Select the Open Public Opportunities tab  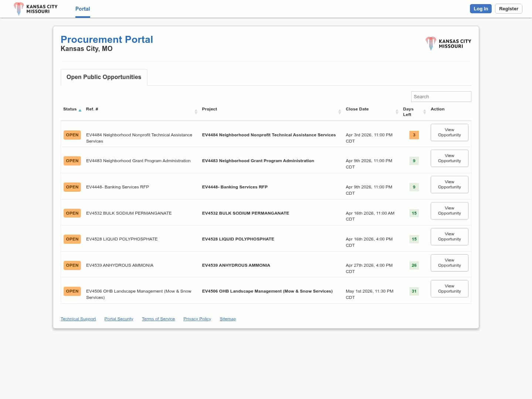pos(104,77)
